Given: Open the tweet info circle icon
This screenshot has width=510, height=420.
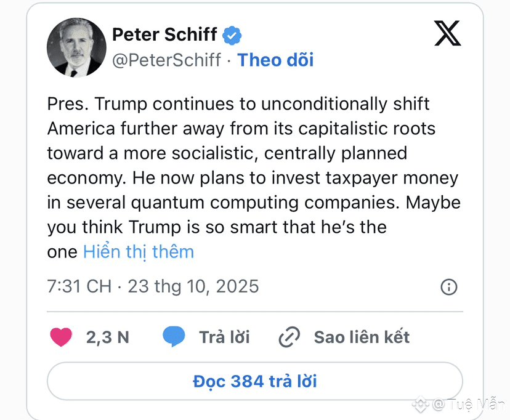Looking at the screenshot, I should [x=449, y=287].
